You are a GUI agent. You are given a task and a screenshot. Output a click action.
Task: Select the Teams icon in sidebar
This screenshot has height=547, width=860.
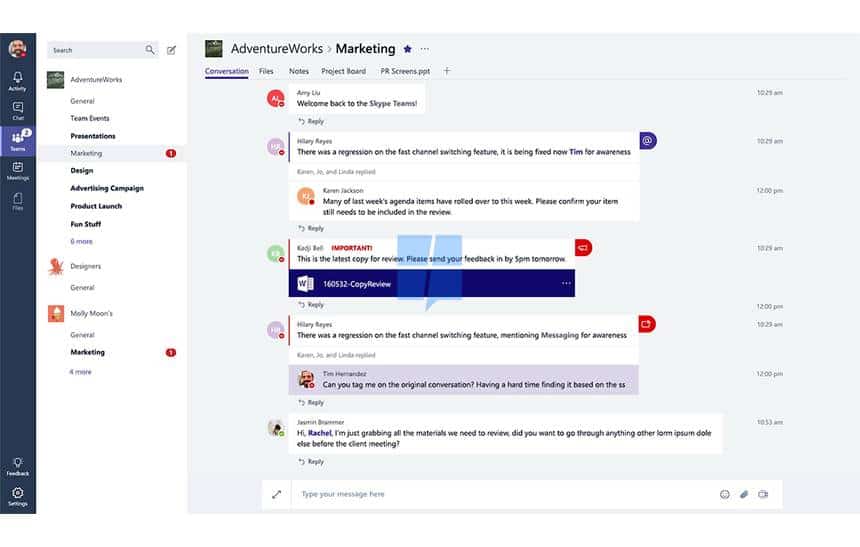tap(18, 140)
